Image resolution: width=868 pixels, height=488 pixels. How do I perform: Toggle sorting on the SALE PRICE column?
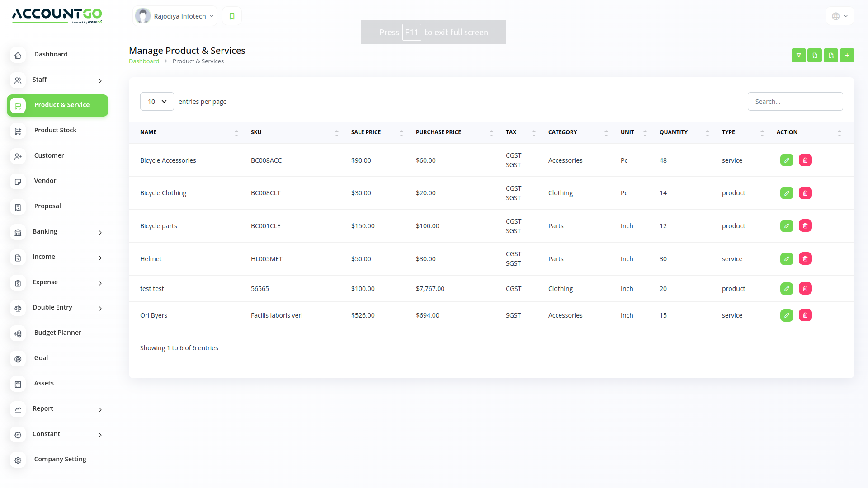tap(401, 132)
